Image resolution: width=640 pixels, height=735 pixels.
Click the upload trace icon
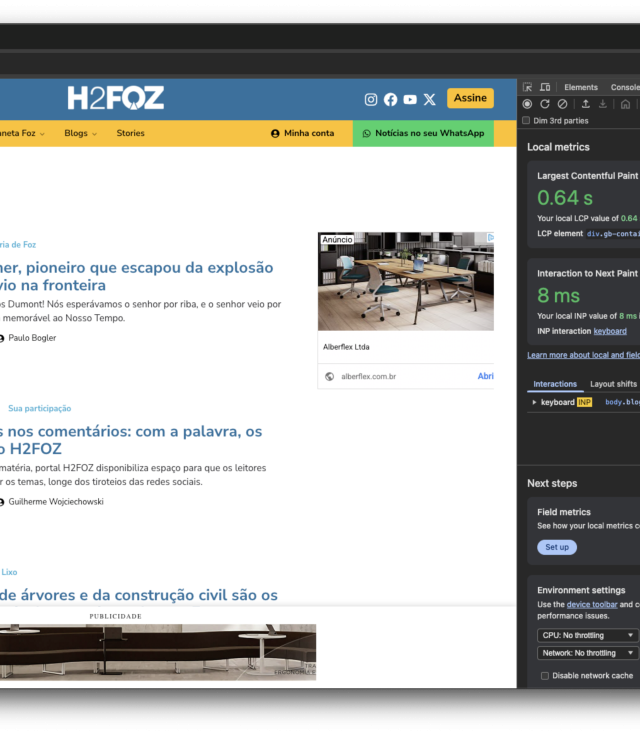pos(586,104)
